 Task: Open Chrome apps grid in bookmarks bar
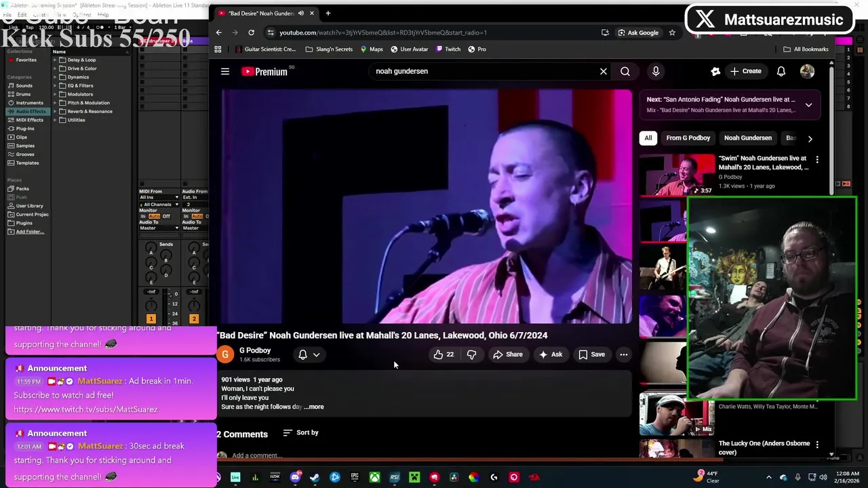point(218,49)
